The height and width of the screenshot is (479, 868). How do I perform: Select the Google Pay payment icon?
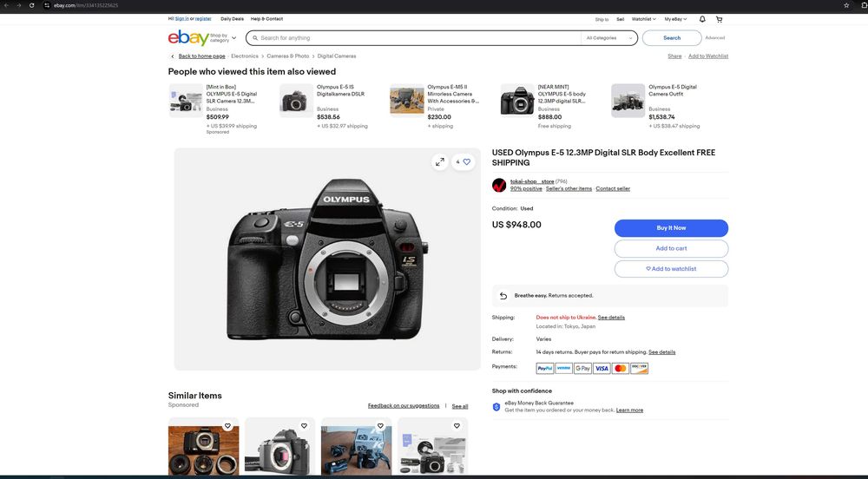tap(582, 369)
